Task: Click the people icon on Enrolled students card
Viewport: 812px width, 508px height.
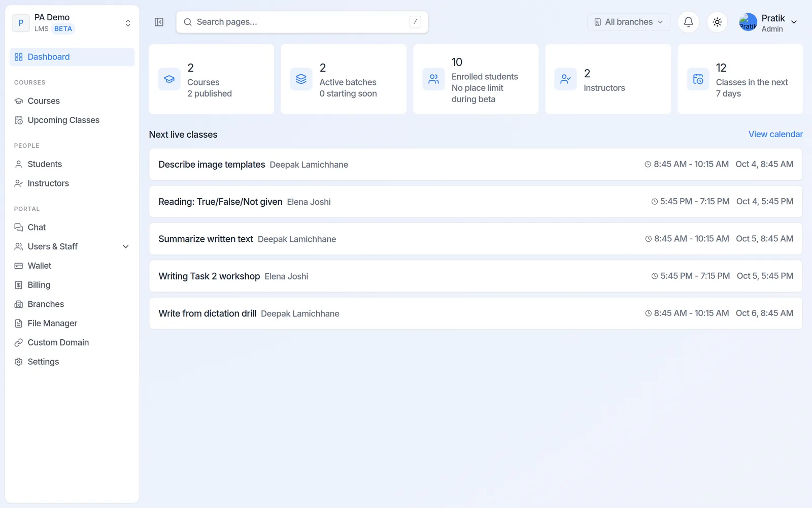Action: coord(433,79)
